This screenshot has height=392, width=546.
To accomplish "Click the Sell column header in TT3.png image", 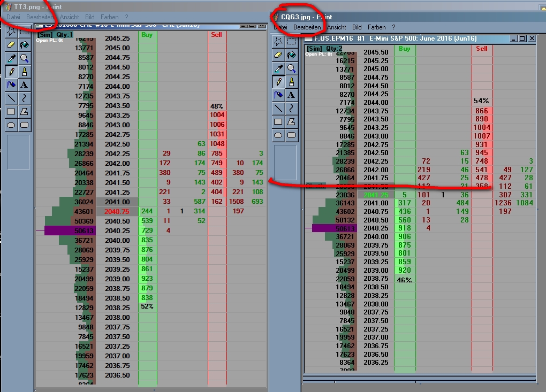I will [216, 35].
